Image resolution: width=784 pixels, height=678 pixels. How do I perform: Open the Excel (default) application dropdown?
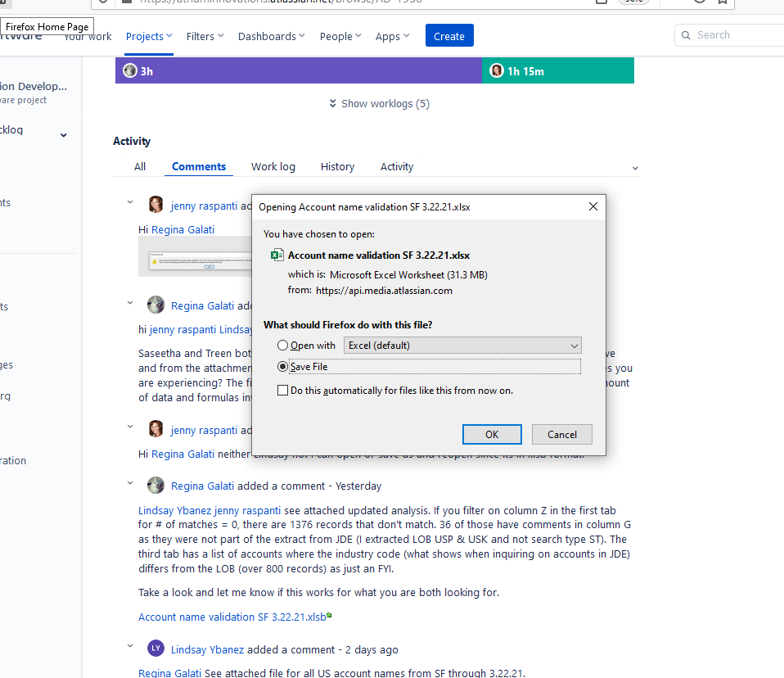coord(462,346)
